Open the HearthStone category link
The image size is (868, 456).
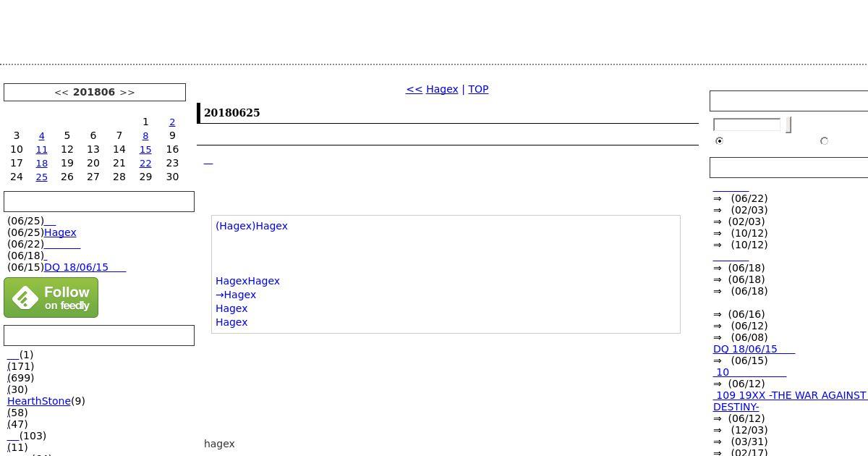point(39,401)
